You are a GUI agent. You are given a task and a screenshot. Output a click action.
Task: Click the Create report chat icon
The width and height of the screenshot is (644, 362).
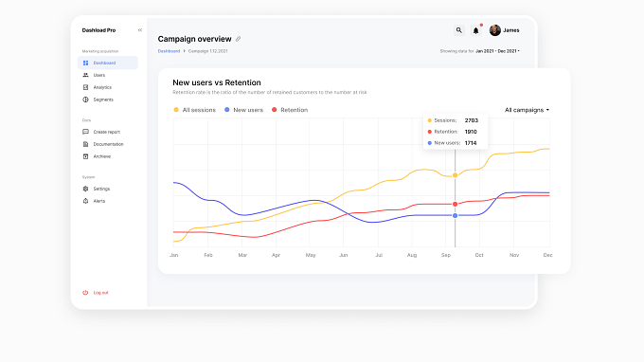(85, 132)
